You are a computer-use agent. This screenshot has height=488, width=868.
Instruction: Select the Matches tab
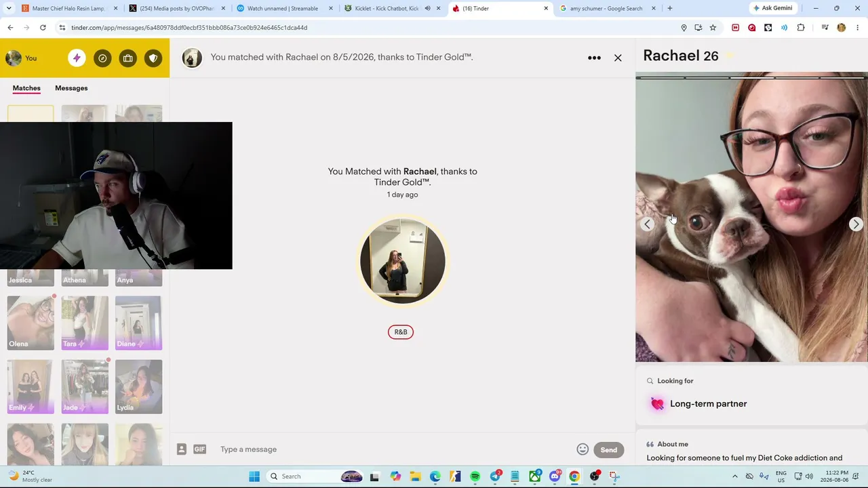tap(26, 88)
